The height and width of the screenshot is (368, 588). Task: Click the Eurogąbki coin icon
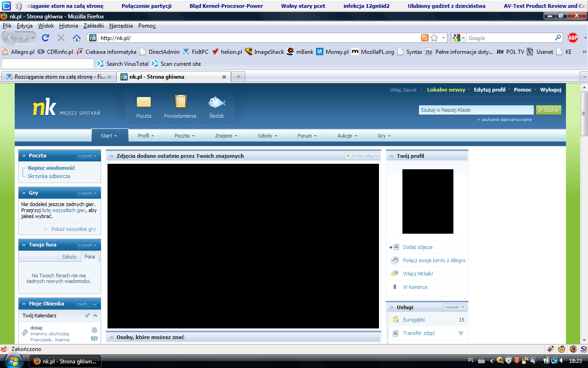[x=396, y=320]
